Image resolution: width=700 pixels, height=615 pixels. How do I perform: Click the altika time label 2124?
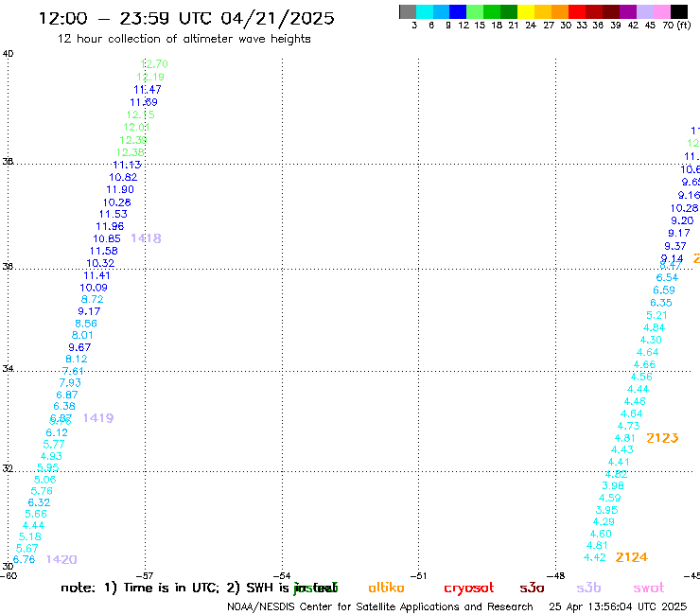click(x=632, y=557)
